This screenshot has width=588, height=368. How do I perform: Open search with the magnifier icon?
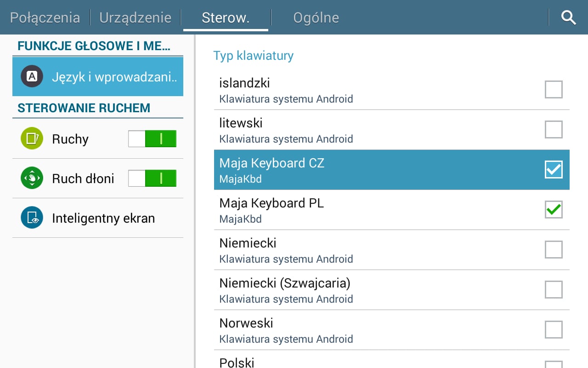(x=569, y=18)
